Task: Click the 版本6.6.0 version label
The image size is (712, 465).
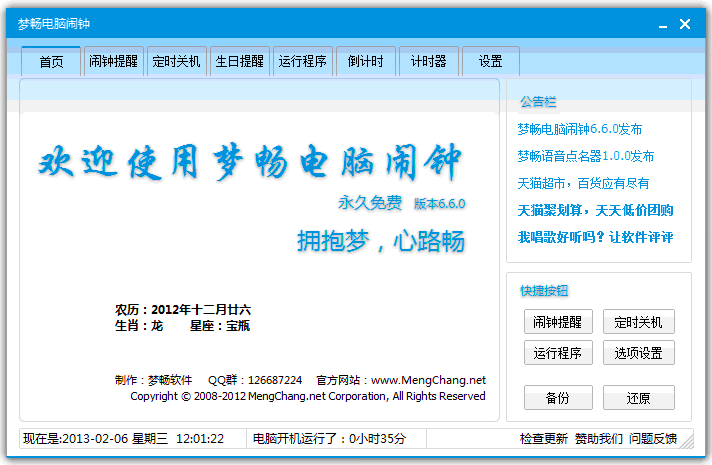Action: click(x=440, y=204)
